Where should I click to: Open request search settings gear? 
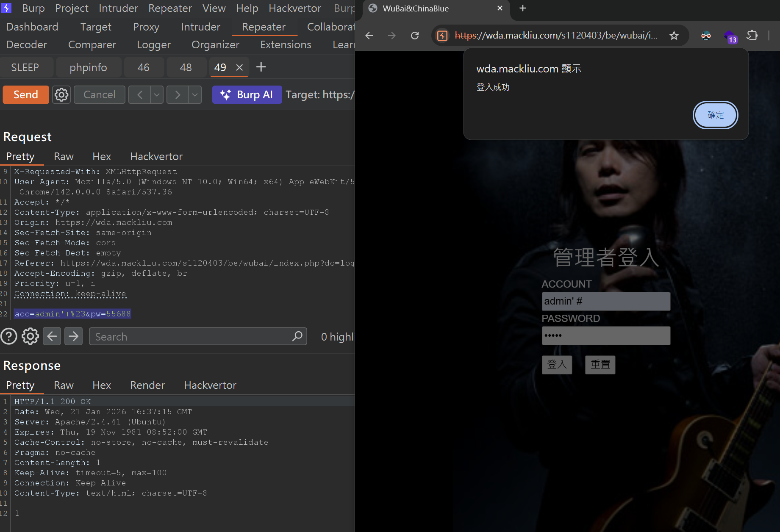pyautogui.click(x=30, y=336)
